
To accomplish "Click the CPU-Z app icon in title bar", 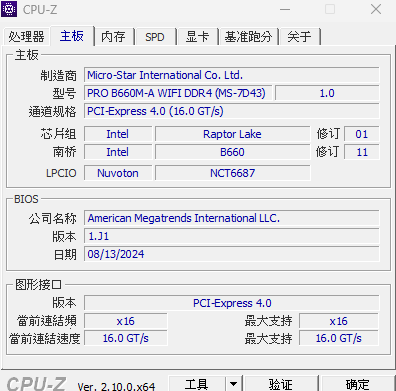I will click(x=9, y=9).
